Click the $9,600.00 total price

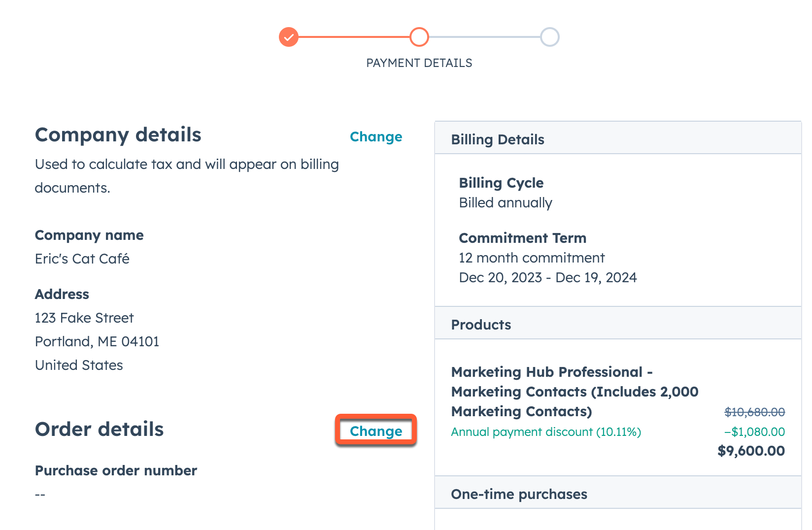(x=751, y=451)
